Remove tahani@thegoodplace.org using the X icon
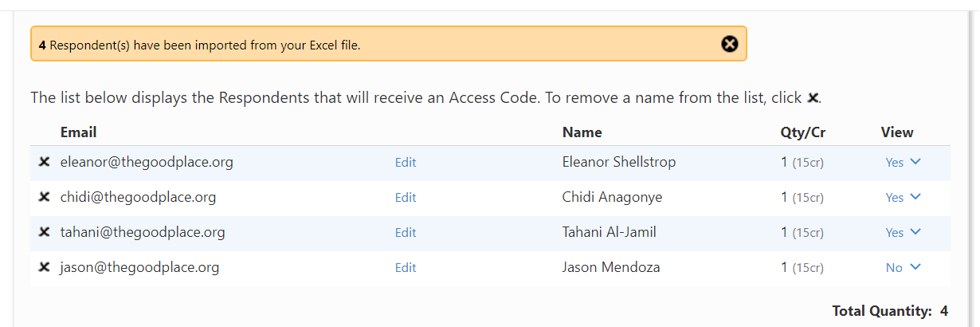This screenshot has width=980, height=327. click(45, 233)
